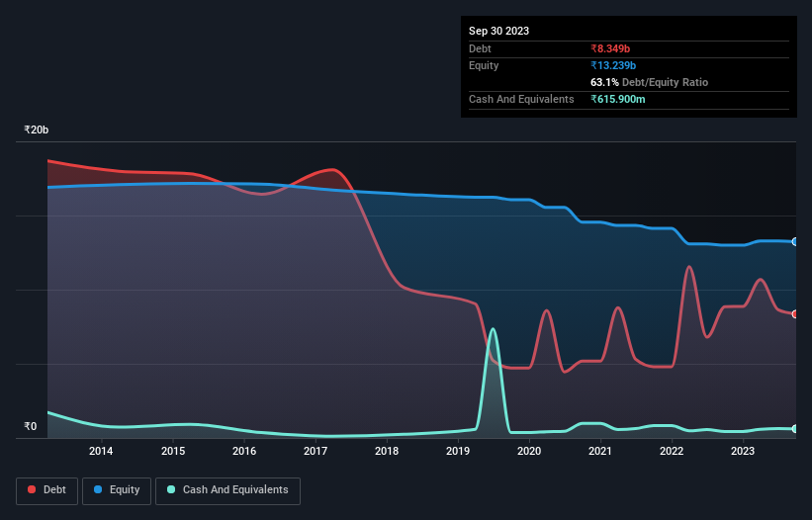Click the ₹8.349b debt value
This screenshot has width=812, height=520.
[x=610, y=48]
